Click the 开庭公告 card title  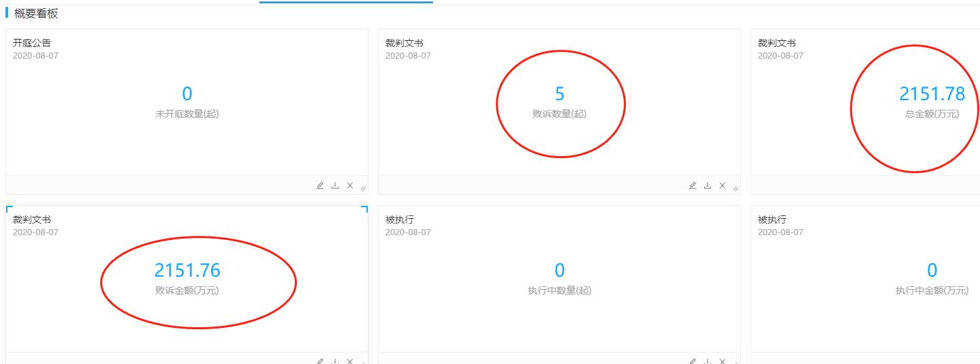tap(31, 43)
